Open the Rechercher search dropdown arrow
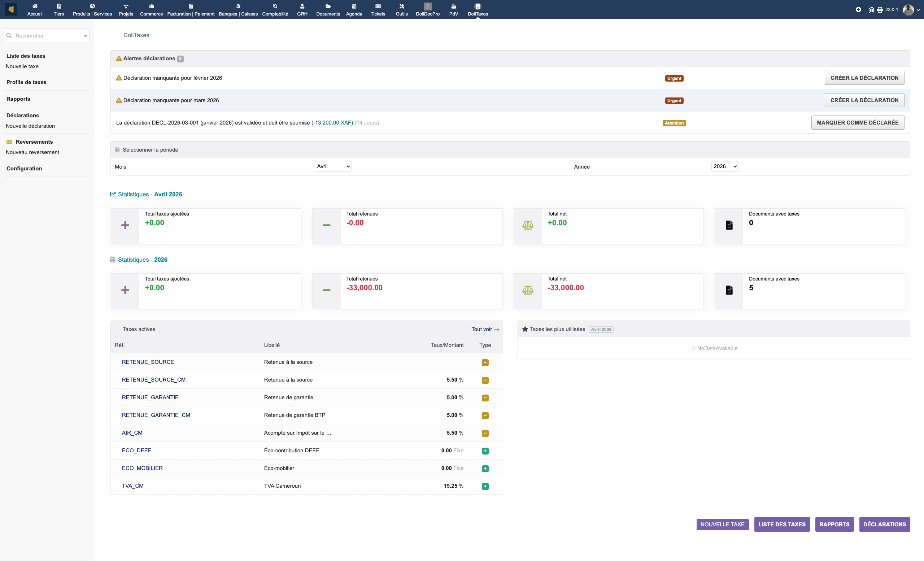Screen dimensions: 924x561 [x=86, y=36]
